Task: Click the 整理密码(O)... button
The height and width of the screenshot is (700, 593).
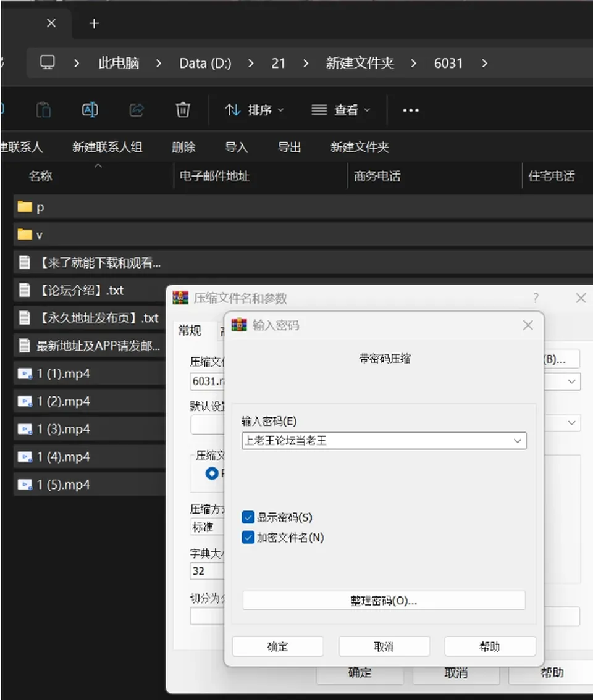Action: point(384,601)
